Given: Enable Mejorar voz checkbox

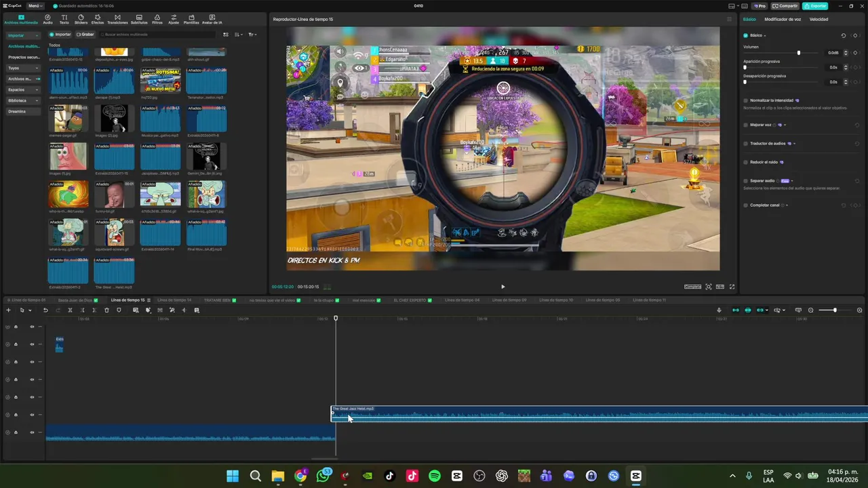Looking at the screenshot, I should pos(745,125).
